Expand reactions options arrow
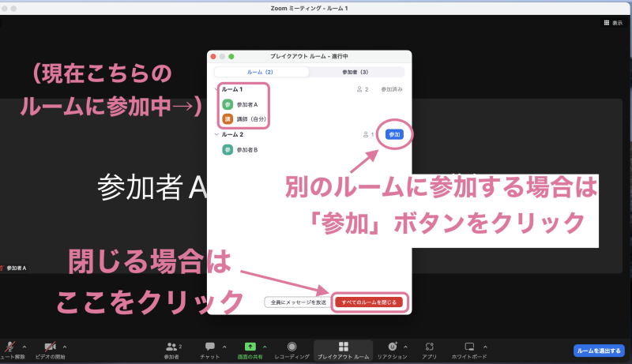Screen dimensions: 632x364 (405, 347)
